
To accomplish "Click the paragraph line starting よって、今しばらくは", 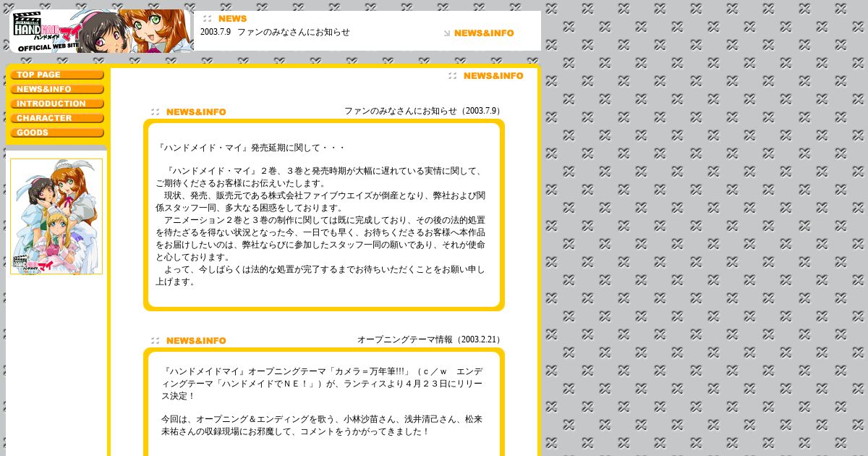I will point(320,269).
